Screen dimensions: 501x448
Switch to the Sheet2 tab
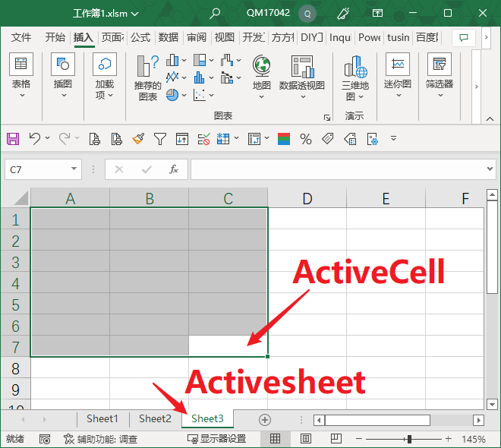(155, 418)
